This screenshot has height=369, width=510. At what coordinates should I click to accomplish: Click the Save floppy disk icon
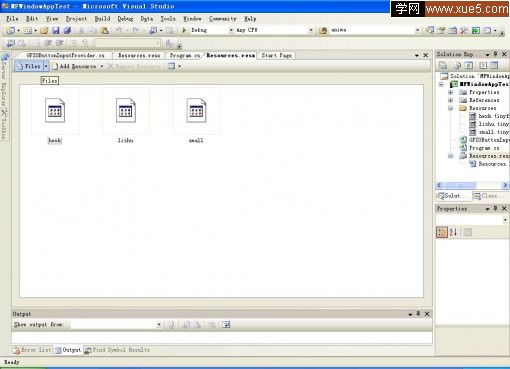[56, 30]
